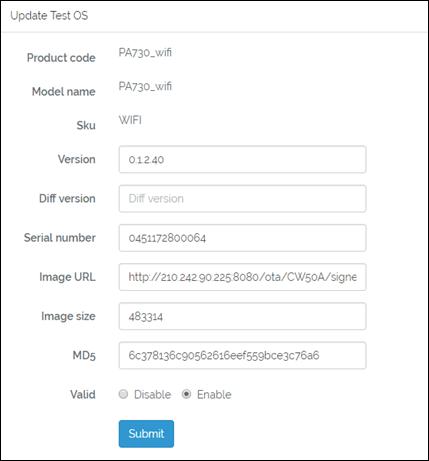Click the MD5 label
429x461 pixels.
pyautogui.click(x=84, y=355)
